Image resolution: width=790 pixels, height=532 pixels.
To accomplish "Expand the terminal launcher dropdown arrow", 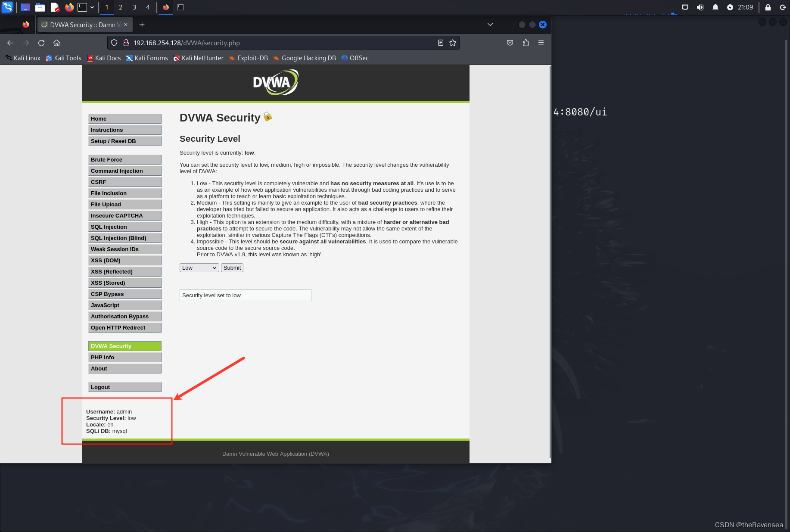I will [x=92, y=7].
